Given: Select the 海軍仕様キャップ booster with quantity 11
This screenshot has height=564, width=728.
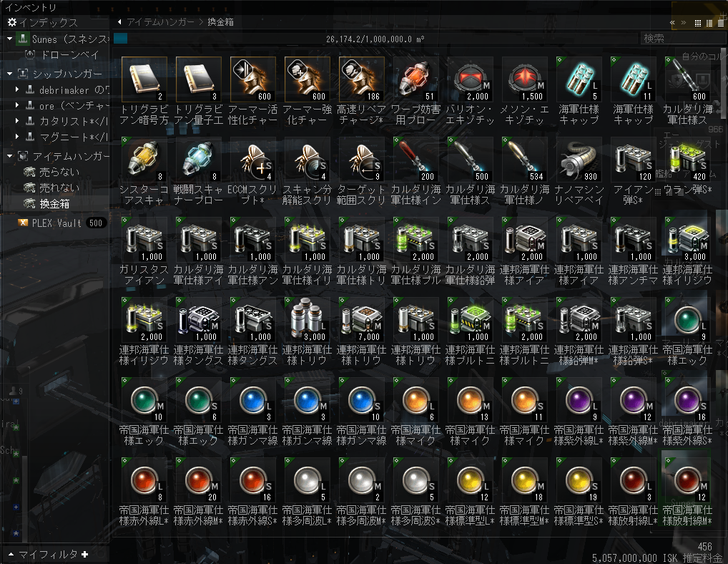Looking at the screenshot, I should [x=634, y=79].
